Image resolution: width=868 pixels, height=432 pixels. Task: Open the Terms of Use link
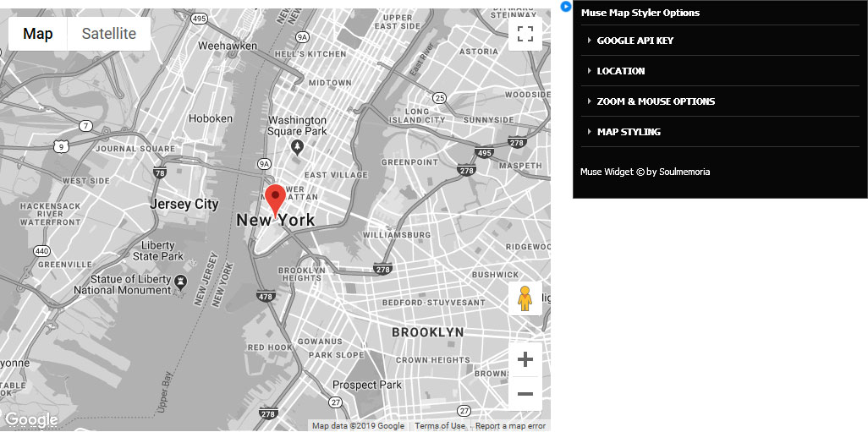440,426
